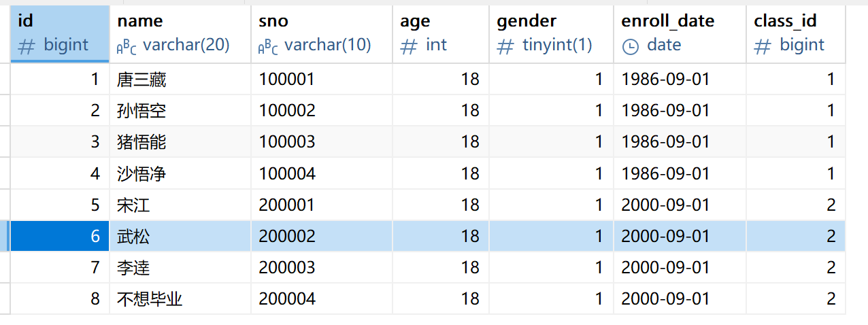
Task: Select the enroll_date column header
Action: coord(680,33)
